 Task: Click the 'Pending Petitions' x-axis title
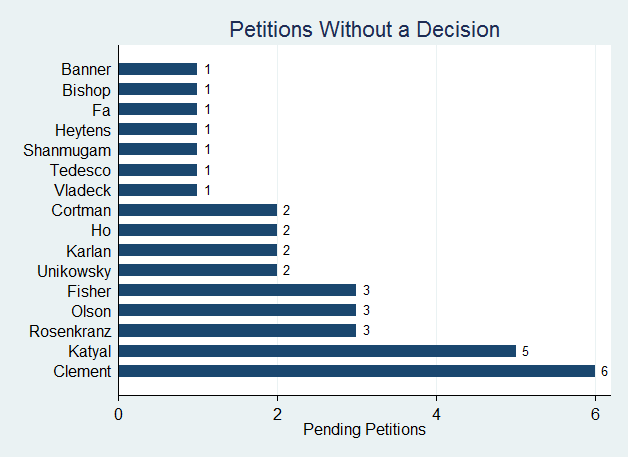tap(364, 430)
